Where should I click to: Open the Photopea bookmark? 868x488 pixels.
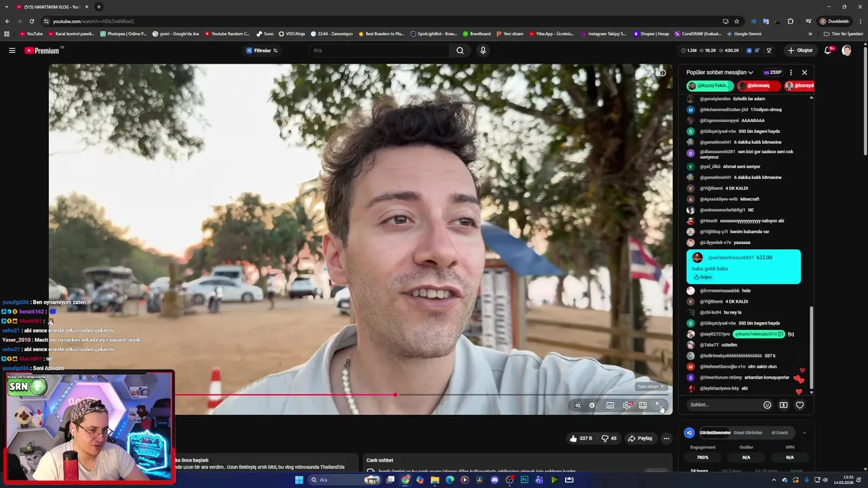123,33
